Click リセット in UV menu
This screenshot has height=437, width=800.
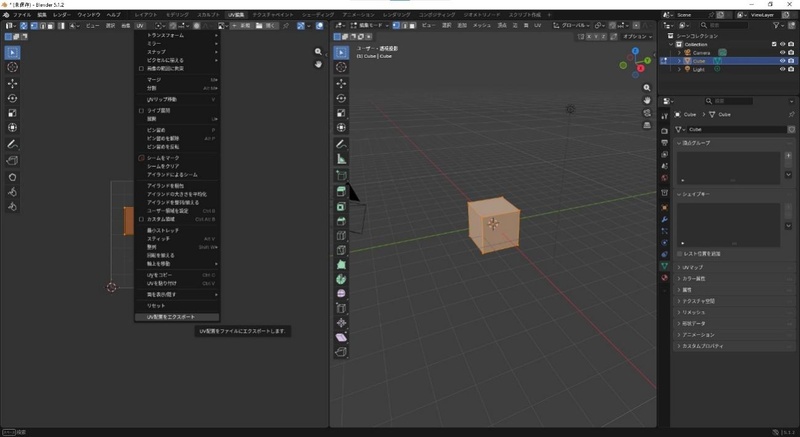(x=177, y=305)
